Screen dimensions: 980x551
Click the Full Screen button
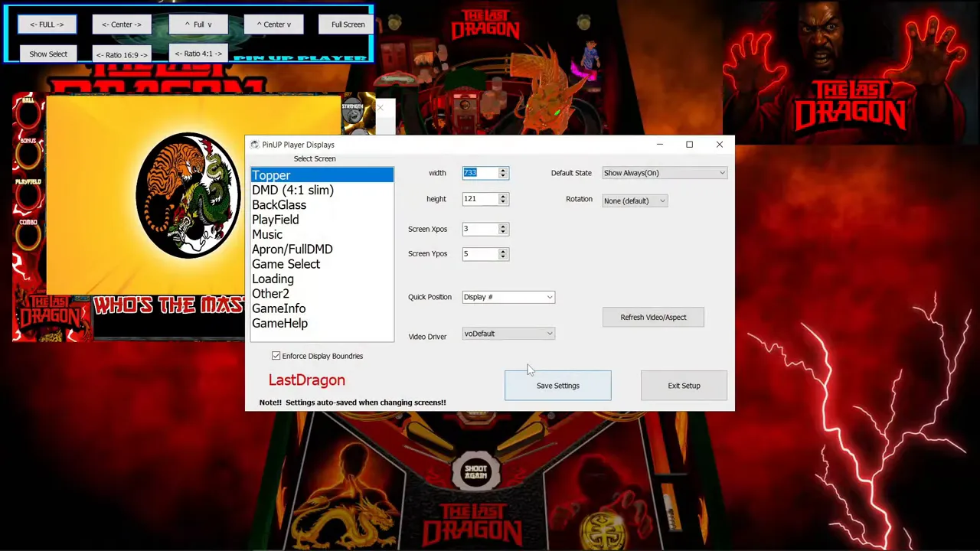(348, 24)
